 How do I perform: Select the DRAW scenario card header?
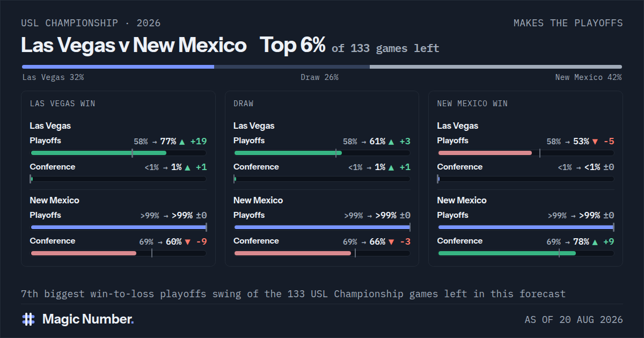(x=244, y=104)
